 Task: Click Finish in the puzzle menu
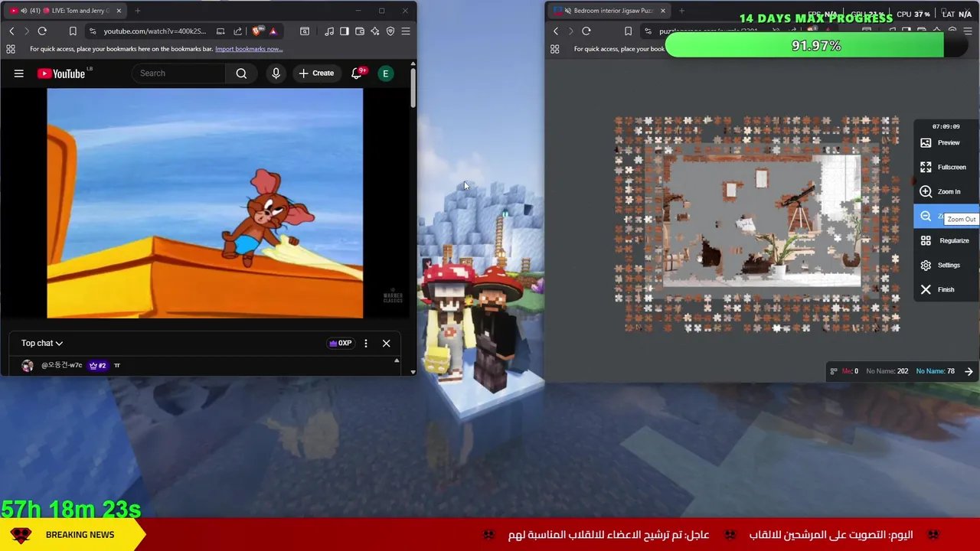[x=947, y=289]
